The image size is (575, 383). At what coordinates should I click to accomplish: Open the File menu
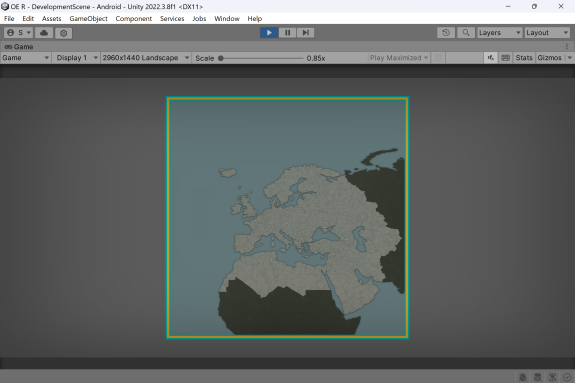click(9, 19)
